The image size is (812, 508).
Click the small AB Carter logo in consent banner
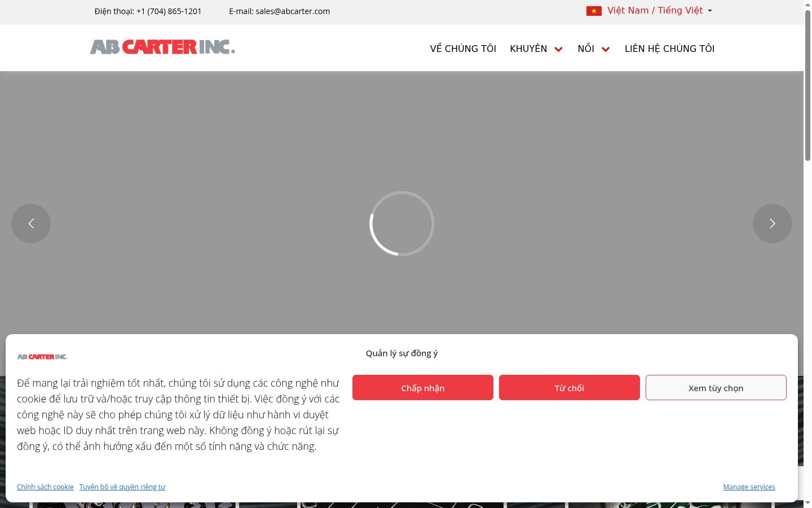42,357
